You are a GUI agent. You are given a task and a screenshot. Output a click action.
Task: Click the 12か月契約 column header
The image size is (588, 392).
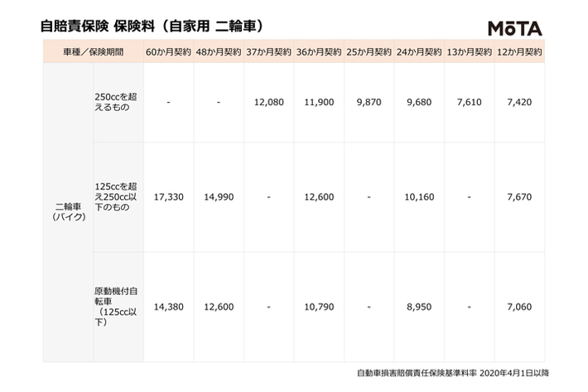[x=519, y=51]
